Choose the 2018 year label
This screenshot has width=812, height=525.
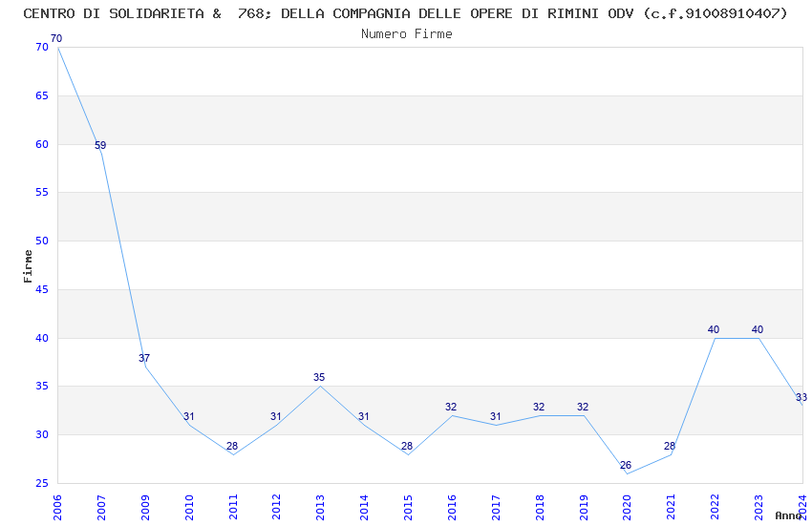click(x=539, y=508)
